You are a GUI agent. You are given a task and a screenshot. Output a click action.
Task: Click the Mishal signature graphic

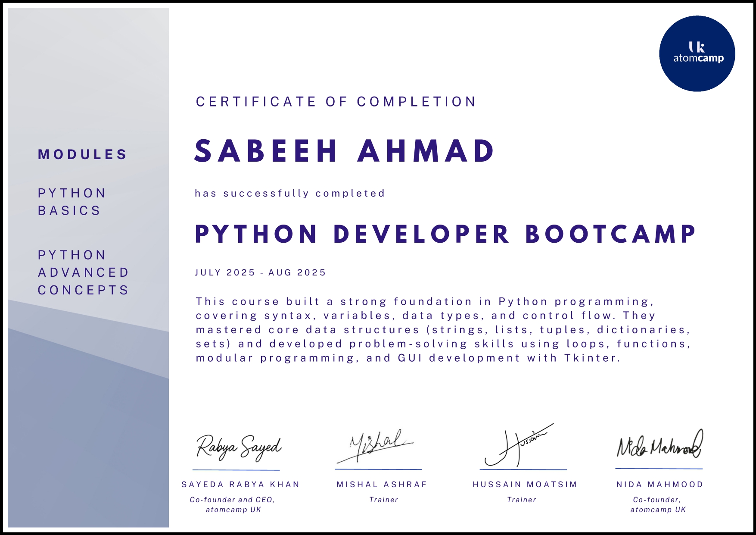376,446
